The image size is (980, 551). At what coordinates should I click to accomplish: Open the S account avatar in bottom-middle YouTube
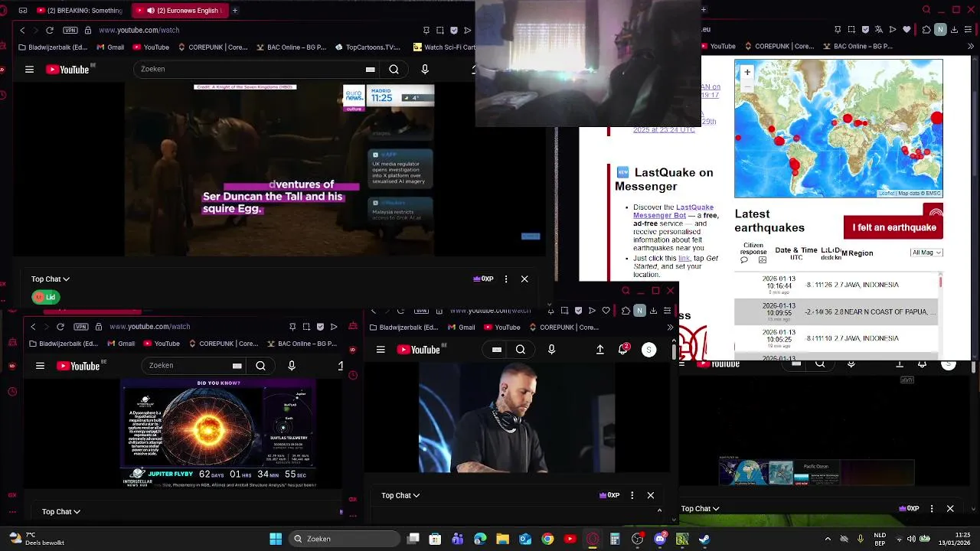649,350
